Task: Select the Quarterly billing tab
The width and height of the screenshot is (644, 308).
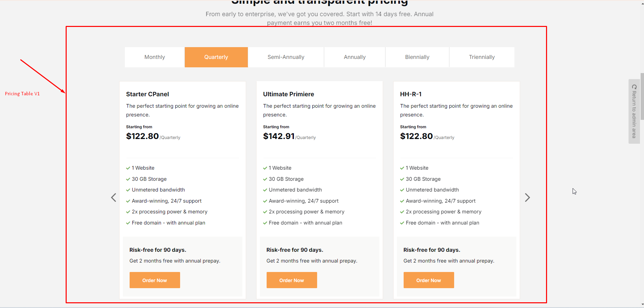Action: (216, 57)
